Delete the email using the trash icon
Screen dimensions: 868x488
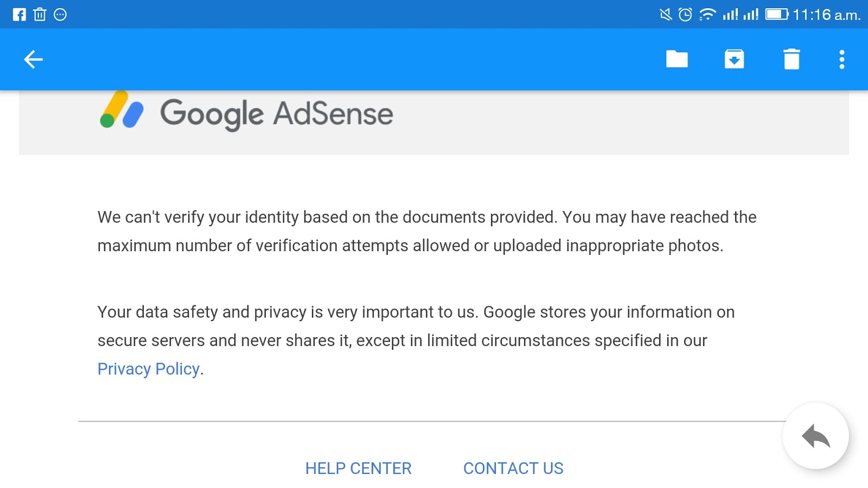[792, 59]
